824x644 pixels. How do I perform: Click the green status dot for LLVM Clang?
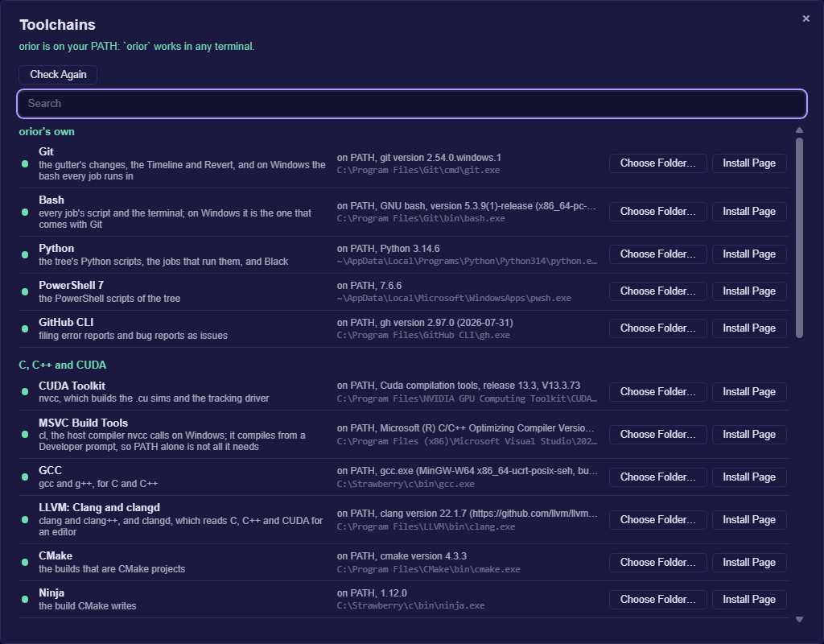(25, 520)
